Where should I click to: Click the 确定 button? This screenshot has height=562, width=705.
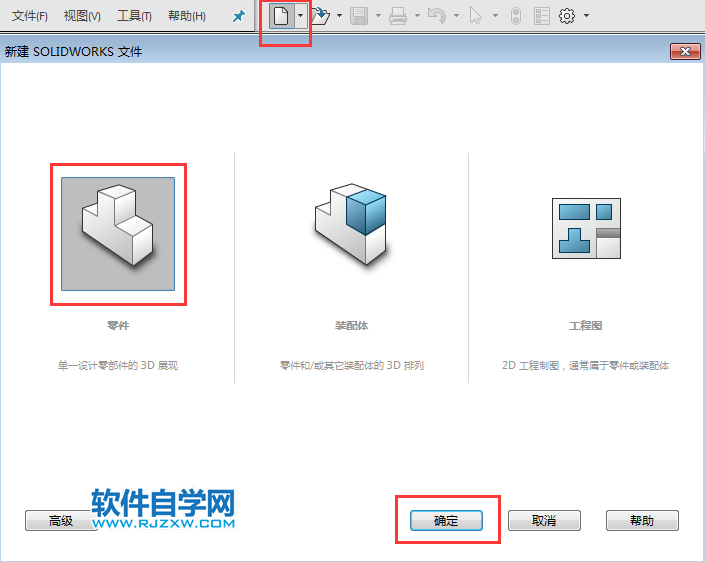pyautogui.click(x=446, y=521)
